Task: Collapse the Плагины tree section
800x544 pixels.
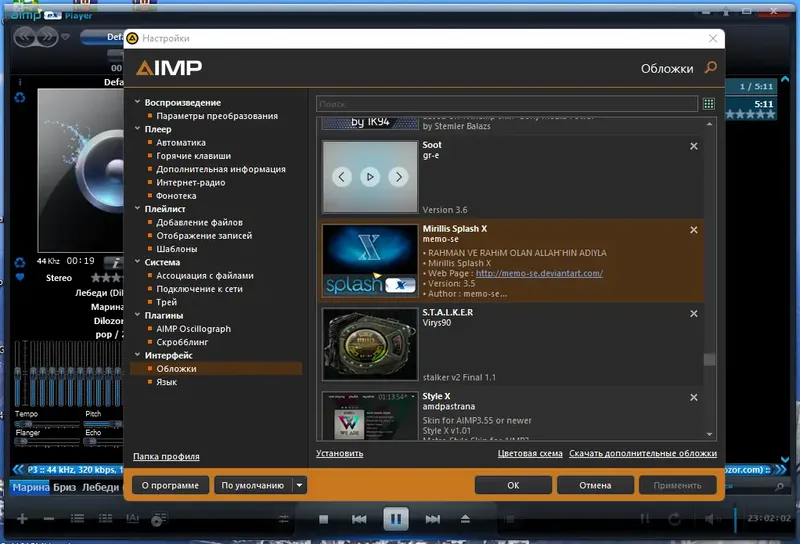Action: 137,315
